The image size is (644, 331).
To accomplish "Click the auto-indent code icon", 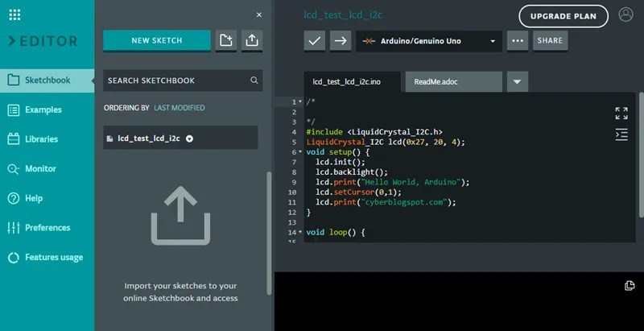I will [621, 134].
